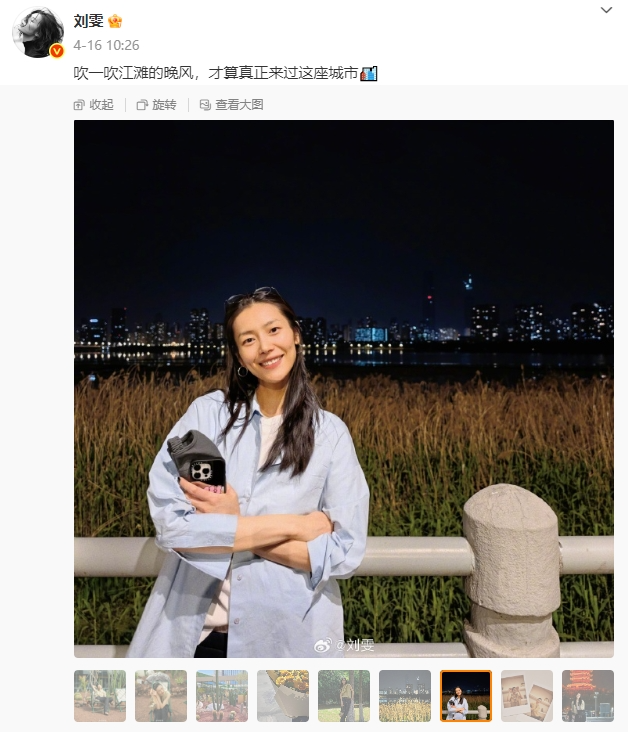
Task: Select the last thumbnail with red tower
Action: pos(588,696)
